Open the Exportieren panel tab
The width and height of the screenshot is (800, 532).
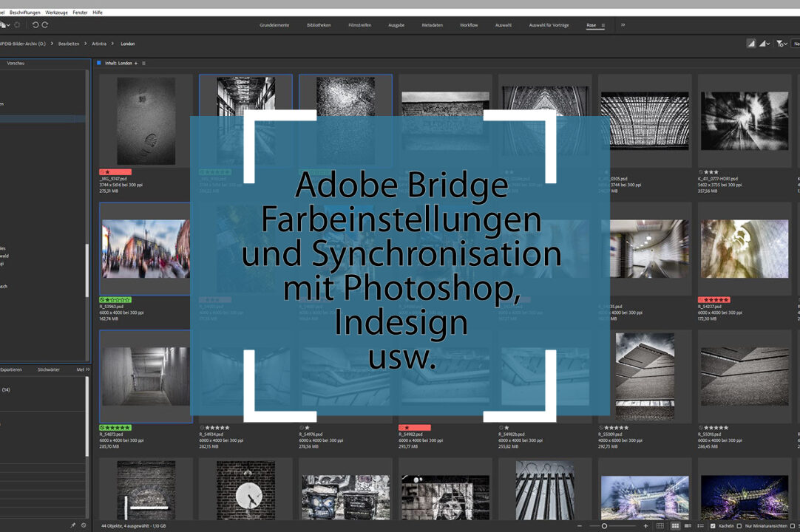click(10, 369)
